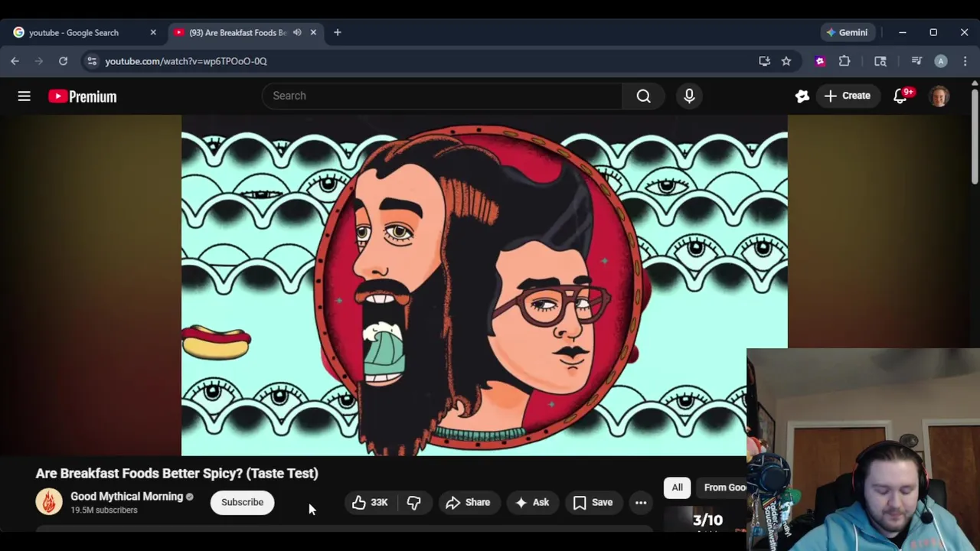Click the Gemini button
The image size is (980, 551).
click(847, 32)
